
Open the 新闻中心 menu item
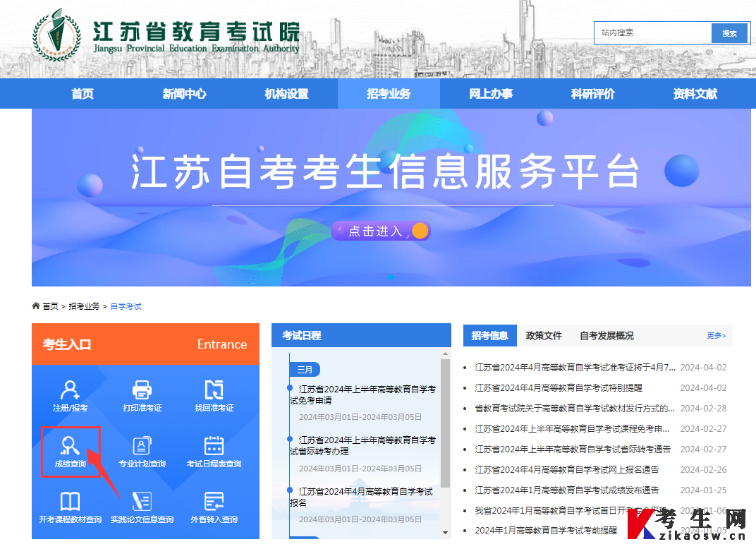(x=184, y=93)
